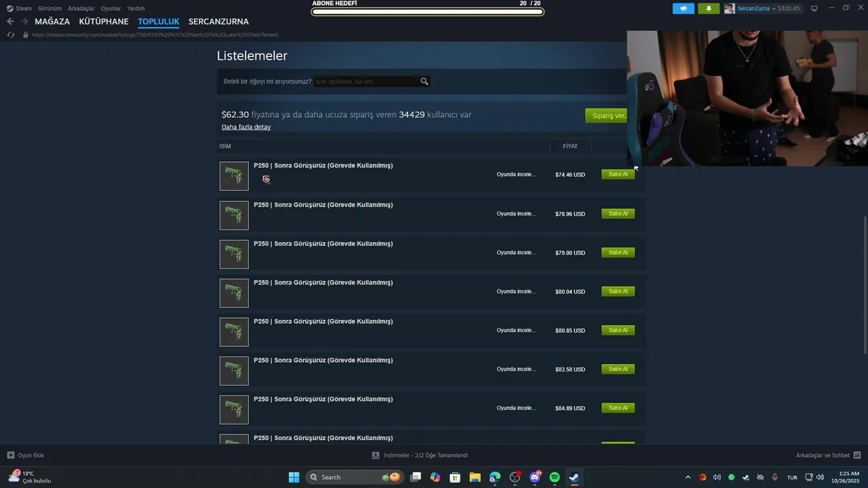Open the Oyunlar menu
The image size is (868, 488).
click(111, 8)
